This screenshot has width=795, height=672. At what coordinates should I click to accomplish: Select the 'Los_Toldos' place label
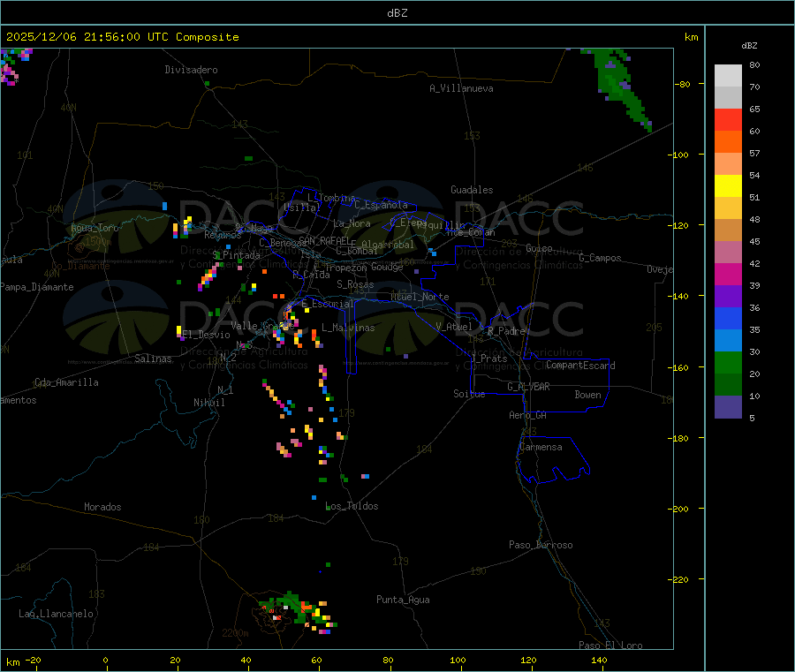coord(352,506)
